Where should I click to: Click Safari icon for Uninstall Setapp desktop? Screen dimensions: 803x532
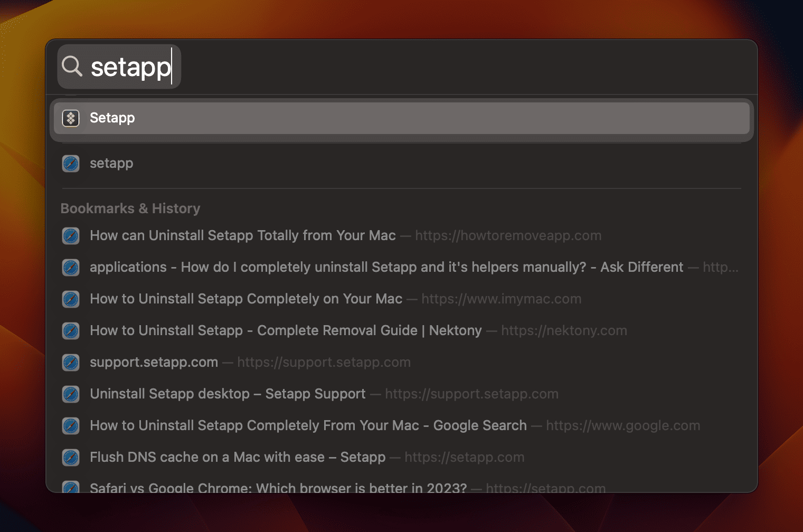coord(71,394)
